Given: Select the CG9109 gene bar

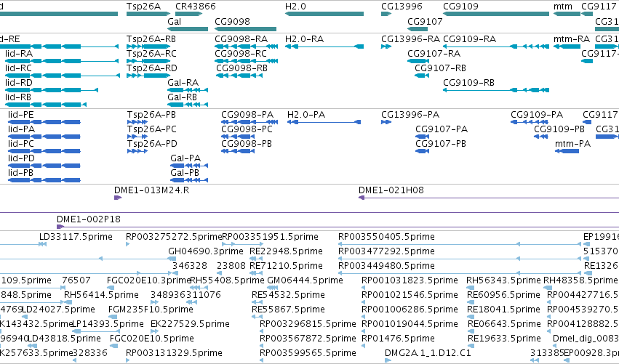Looking at the screenshot, I should tap(496, 14).
